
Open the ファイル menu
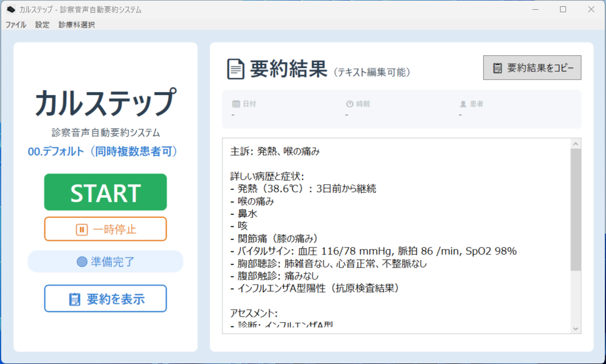point(16,25)
